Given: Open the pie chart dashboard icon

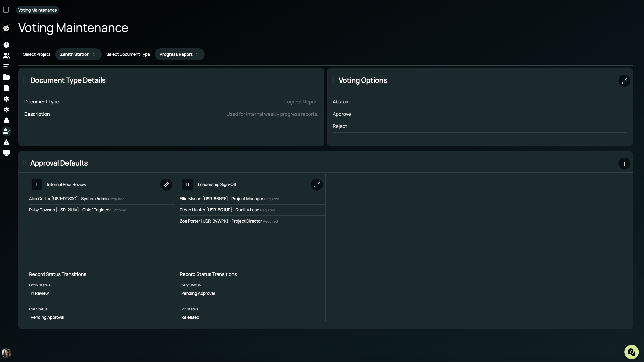Looking at the screenshot, I should coord(6,45).
